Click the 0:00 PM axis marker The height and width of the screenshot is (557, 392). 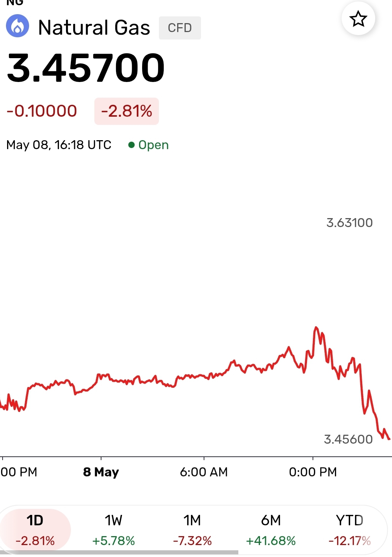[x=313, y=472]
